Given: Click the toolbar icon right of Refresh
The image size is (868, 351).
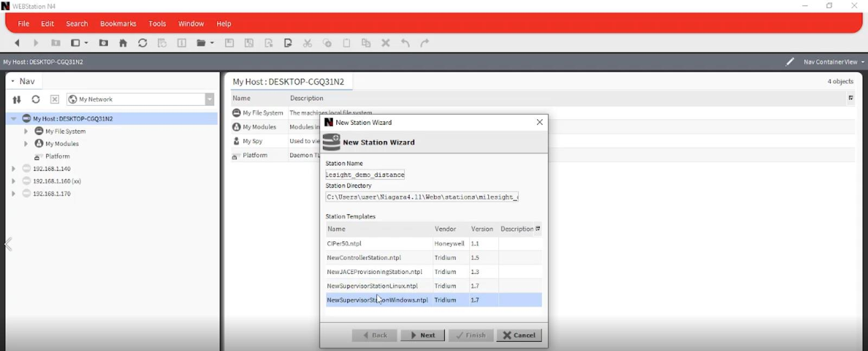Looking at the screenshot, I should pyautogui.click(x=162, y=43).
